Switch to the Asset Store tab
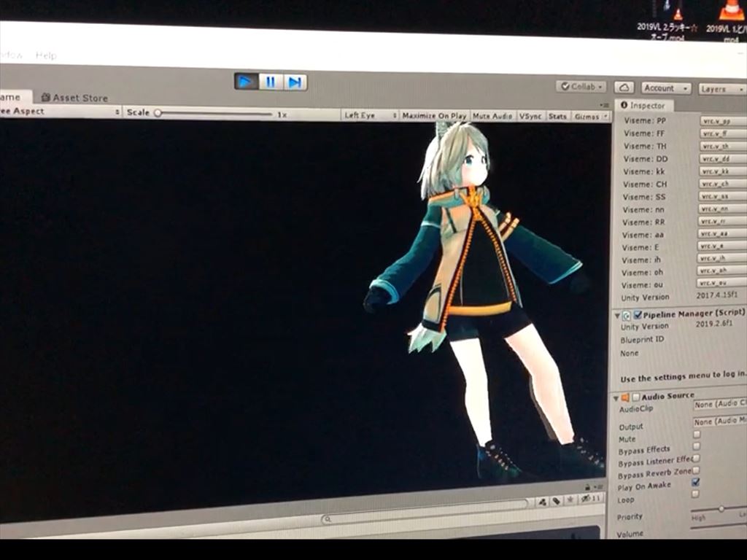 point(75,98)
